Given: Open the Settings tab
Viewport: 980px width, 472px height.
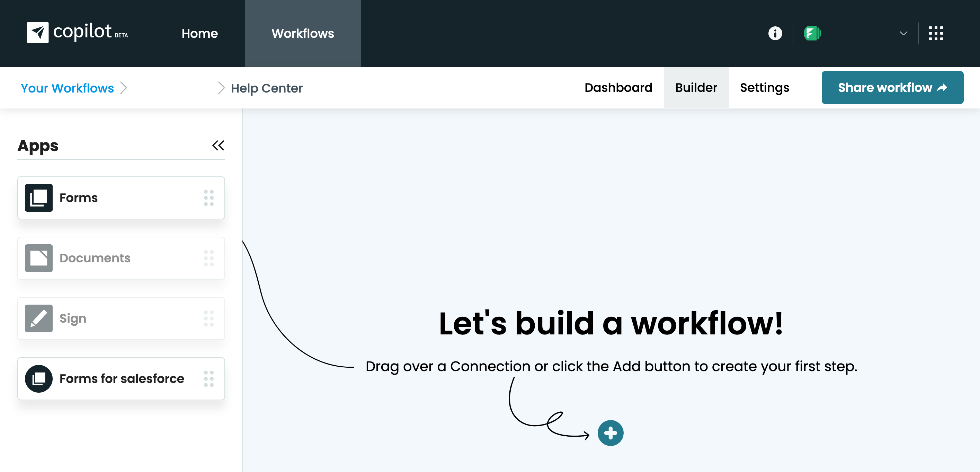Looking at the screenshot, I should point(764,88).
